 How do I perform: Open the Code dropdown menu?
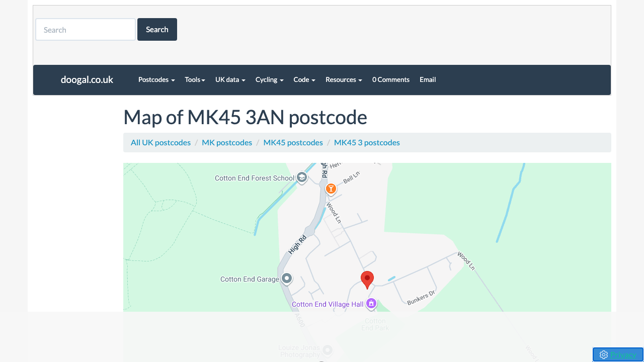coord(304,80)
